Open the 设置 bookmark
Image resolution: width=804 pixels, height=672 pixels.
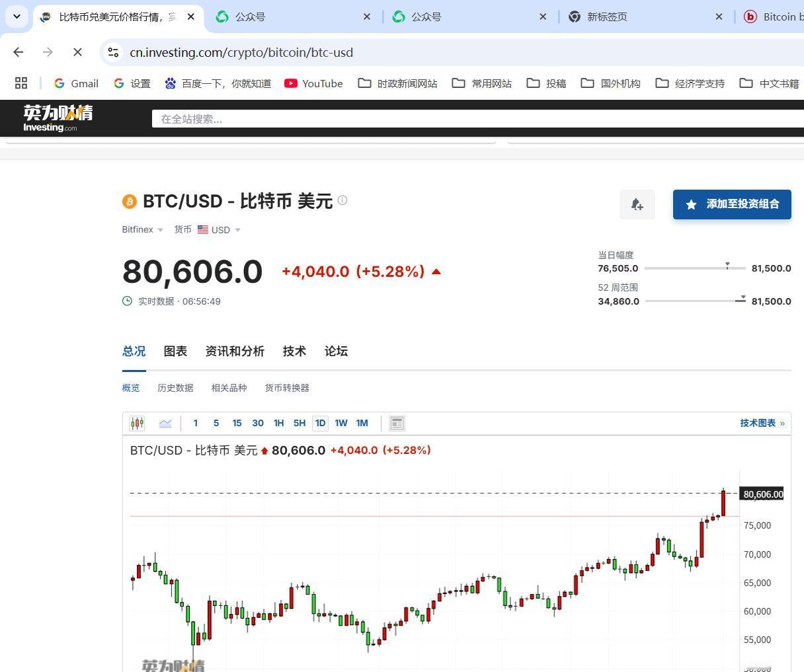coord(132,83)
